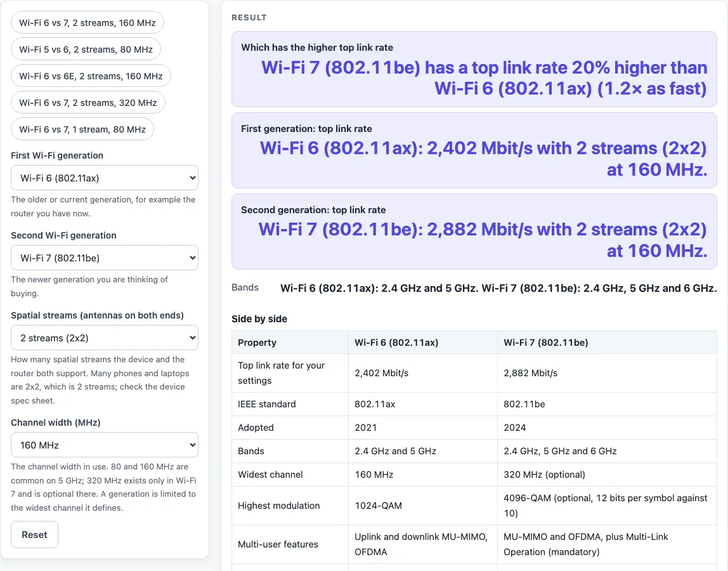Click the 'Uplink and downlink MU-MIMO, OFDMA' cell

click(423, 544)
